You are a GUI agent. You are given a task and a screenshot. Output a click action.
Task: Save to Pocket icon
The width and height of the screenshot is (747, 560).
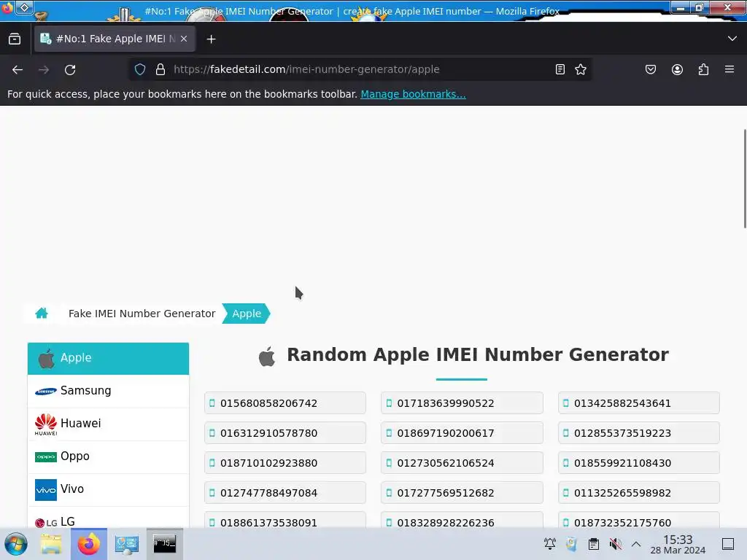coord(650,69)
